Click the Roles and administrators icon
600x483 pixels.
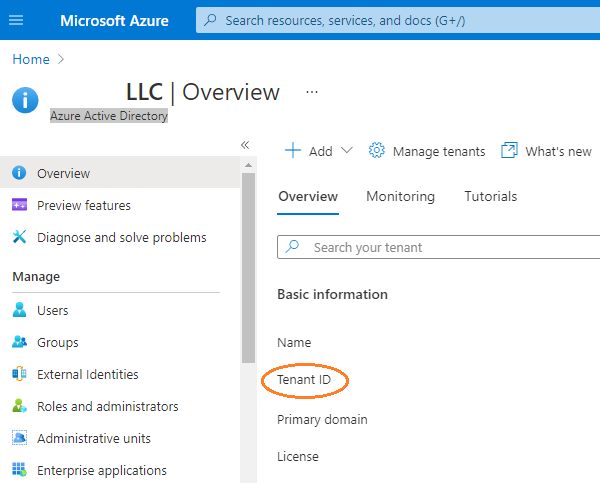coord(20,406)
